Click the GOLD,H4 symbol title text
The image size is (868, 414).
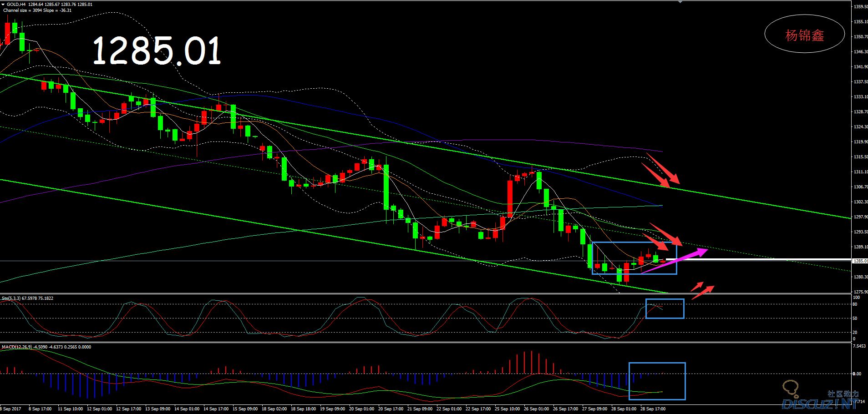click(x=16, y=5)
